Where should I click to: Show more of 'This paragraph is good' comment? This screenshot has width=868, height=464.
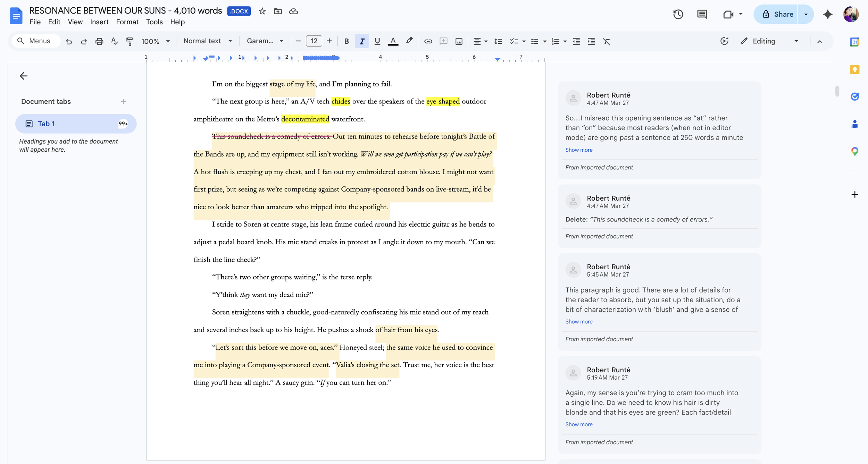(579, 322)
